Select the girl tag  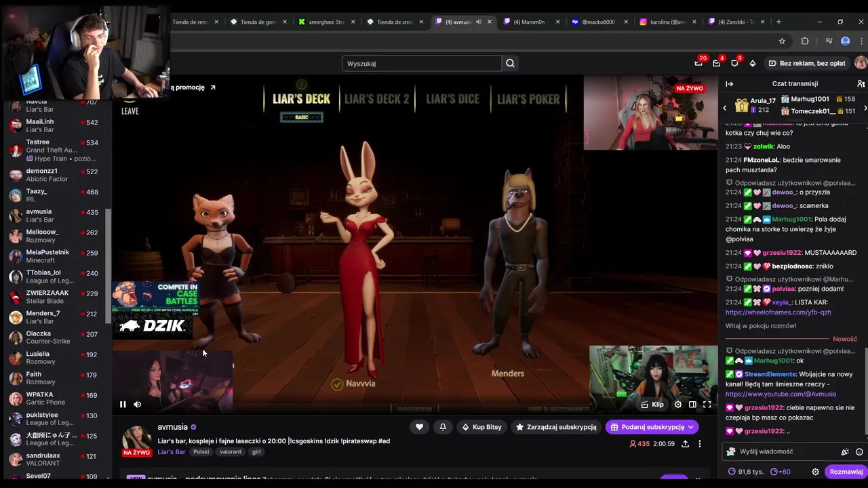pos(256,452)
